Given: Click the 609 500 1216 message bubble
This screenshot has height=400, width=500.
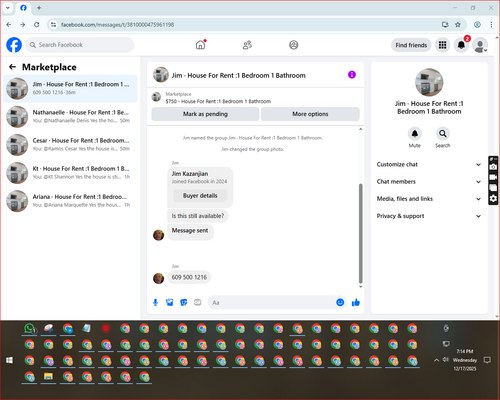Looking at the screenshot, I should [189, 277].
